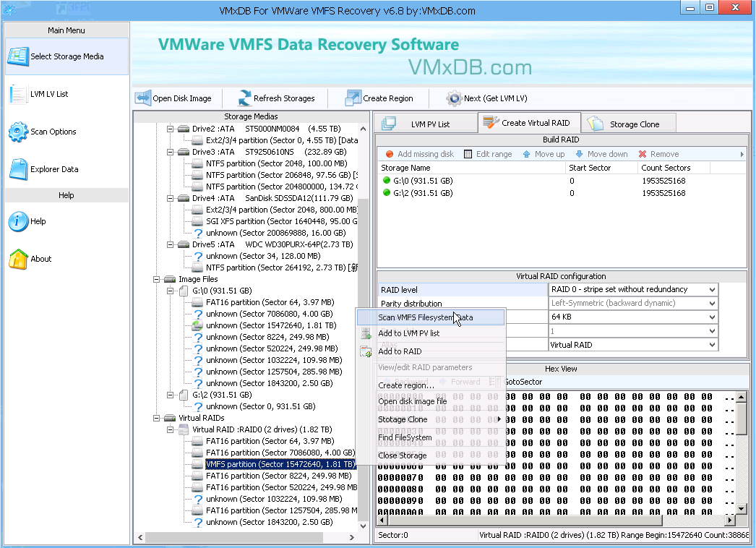Viewport: 756px width, 548px height.
Task: Open the RAID level dropdown
Action: click(712, 289)
